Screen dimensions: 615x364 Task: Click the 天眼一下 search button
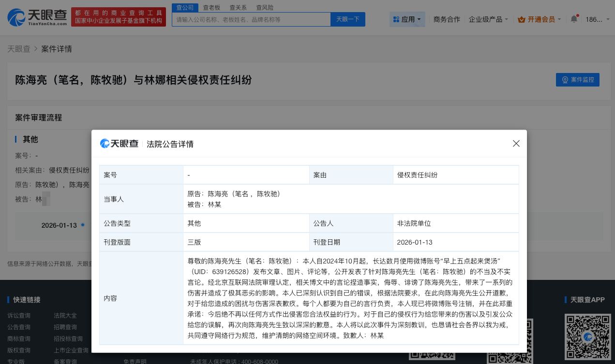pos(348,19)
